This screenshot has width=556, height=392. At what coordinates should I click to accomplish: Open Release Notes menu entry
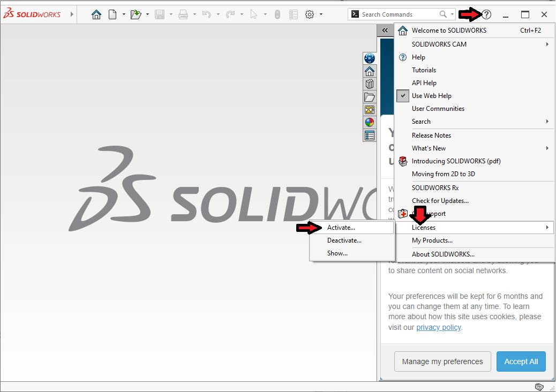pyautogui.click(x=474, y=135)
